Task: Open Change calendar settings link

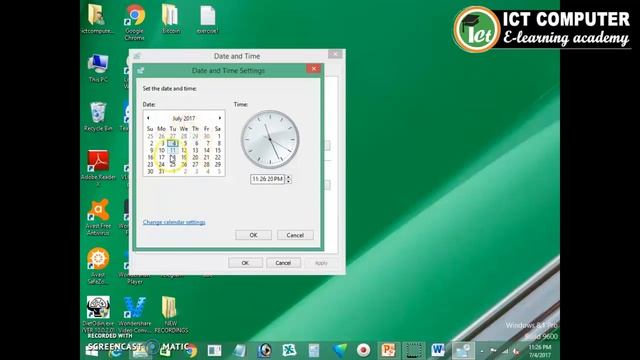Action: click(174, 222)
